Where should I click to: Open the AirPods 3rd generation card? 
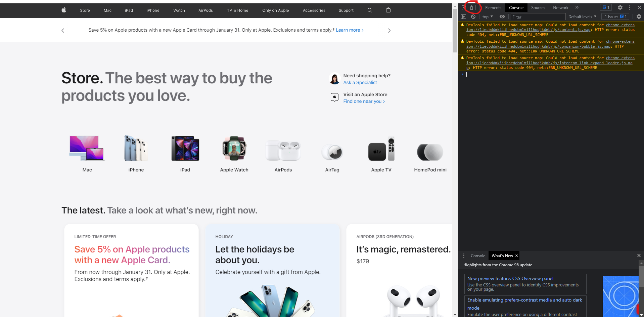tap(399, 270)
